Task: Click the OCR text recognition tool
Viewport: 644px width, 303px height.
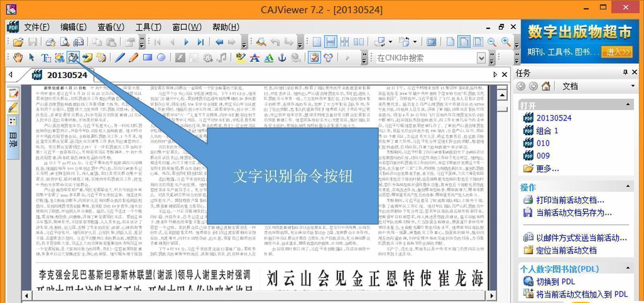Action: click(x=73, y=58)
